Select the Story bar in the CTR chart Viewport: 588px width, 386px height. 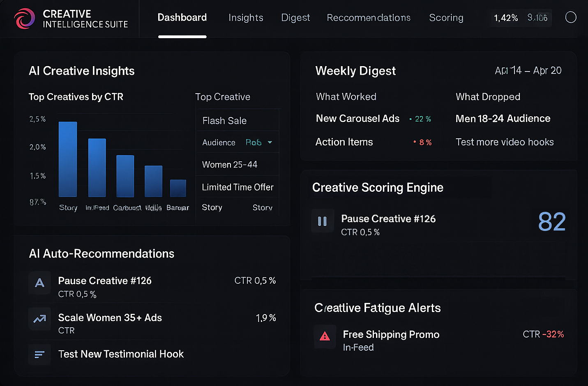coord(68,159)
